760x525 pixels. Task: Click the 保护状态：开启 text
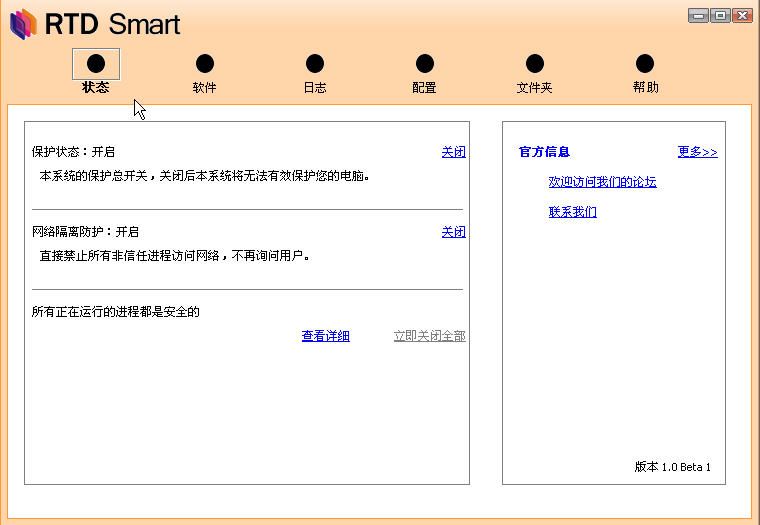coord(73,152)
